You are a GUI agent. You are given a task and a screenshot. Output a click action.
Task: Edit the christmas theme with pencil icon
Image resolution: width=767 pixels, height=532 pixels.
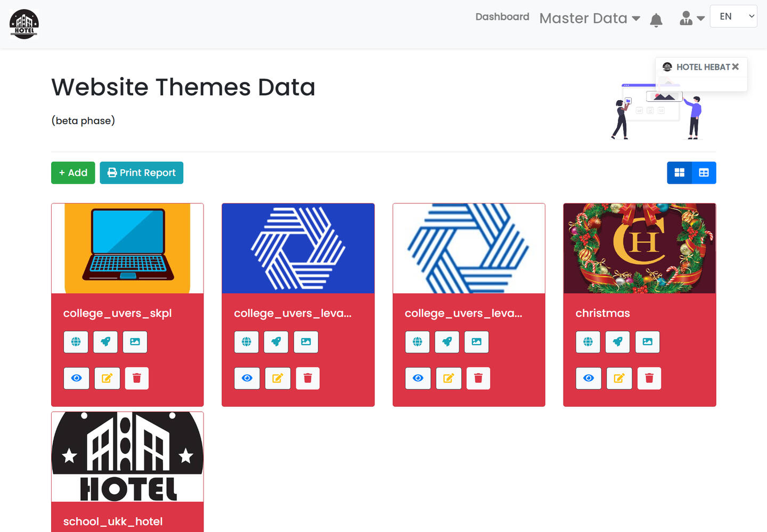coord(619,378)
